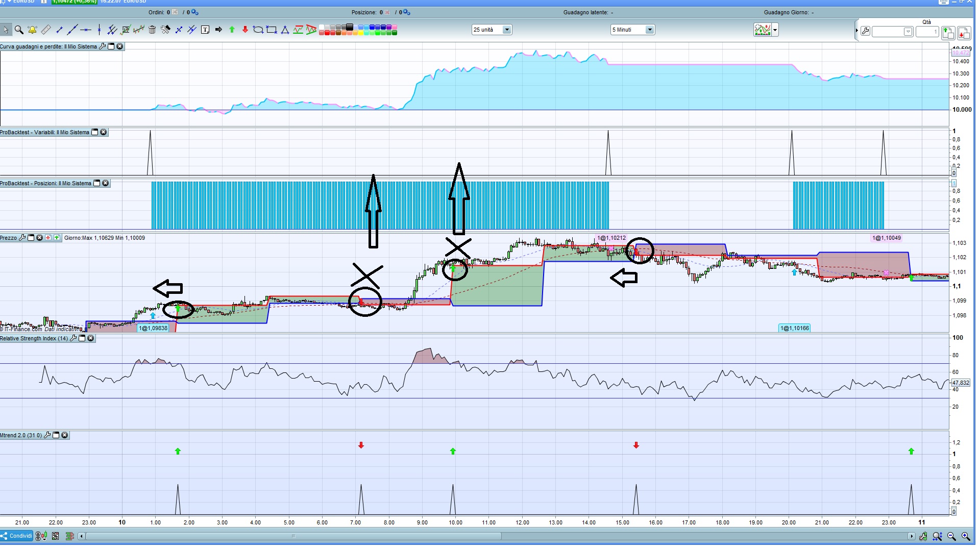Select the text annotation tool
980x551 pixels.
point(205,30)
